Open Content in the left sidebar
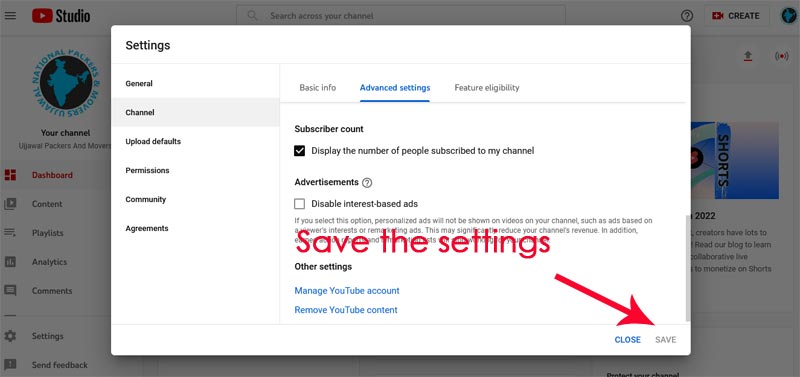This screenshot has height=377, width=800. pos(47,204)
